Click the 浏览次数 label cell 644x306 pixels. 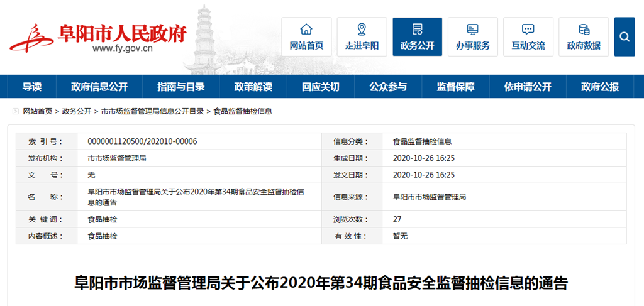(352, 219)
